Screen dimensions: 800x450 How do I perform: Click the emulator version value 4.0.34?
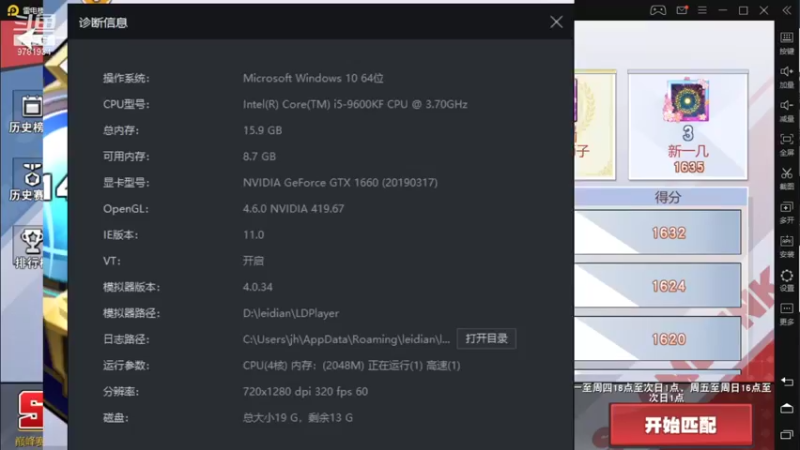(x=258, y=287)
